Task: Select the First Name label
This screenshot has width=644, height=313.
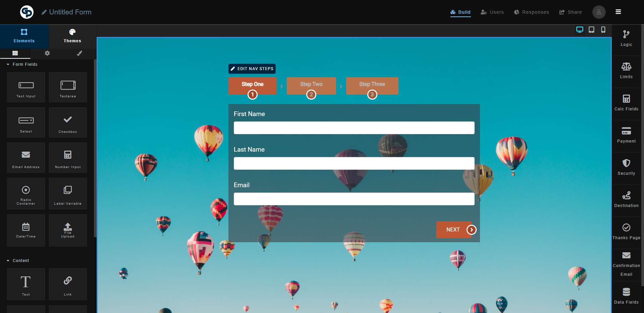Action: [249, 114]
